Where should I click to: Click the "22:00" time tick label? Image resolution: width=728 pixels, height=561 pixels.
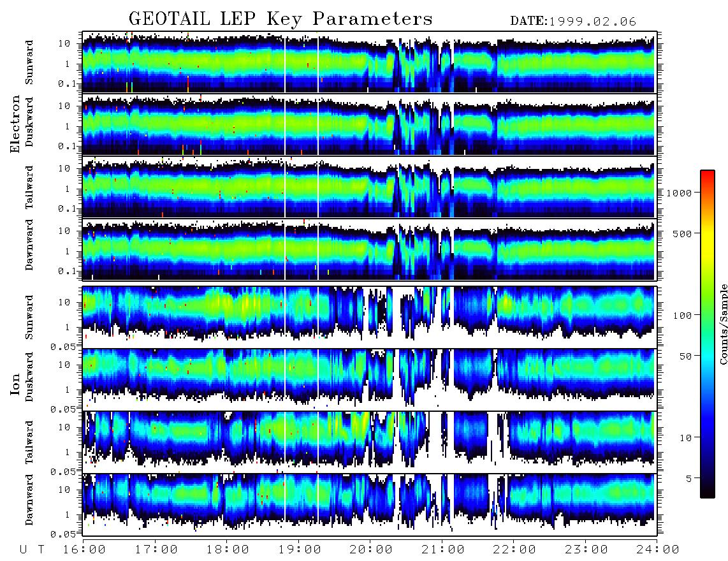(x=514, y=550)
